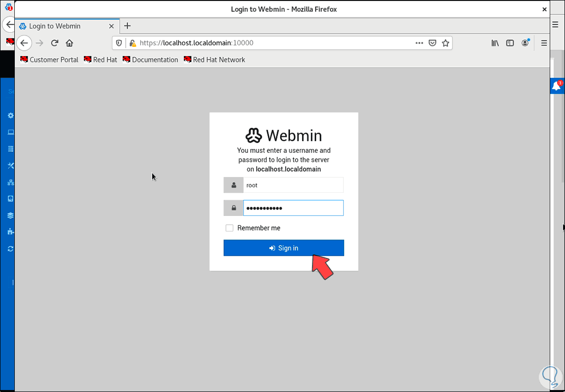Click the gear icon in background sidebar
565x392 pixels.
coord(10,116)
